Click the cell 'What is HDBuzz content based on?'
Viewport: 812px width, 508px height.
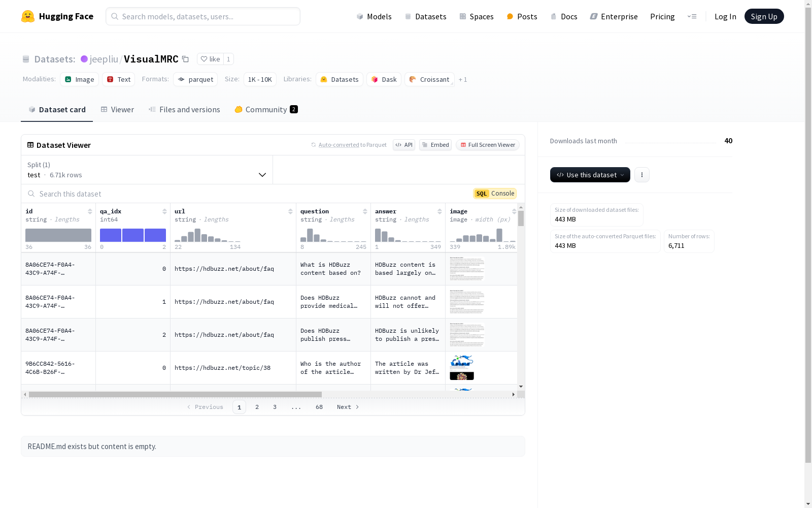tap(333, 269)
